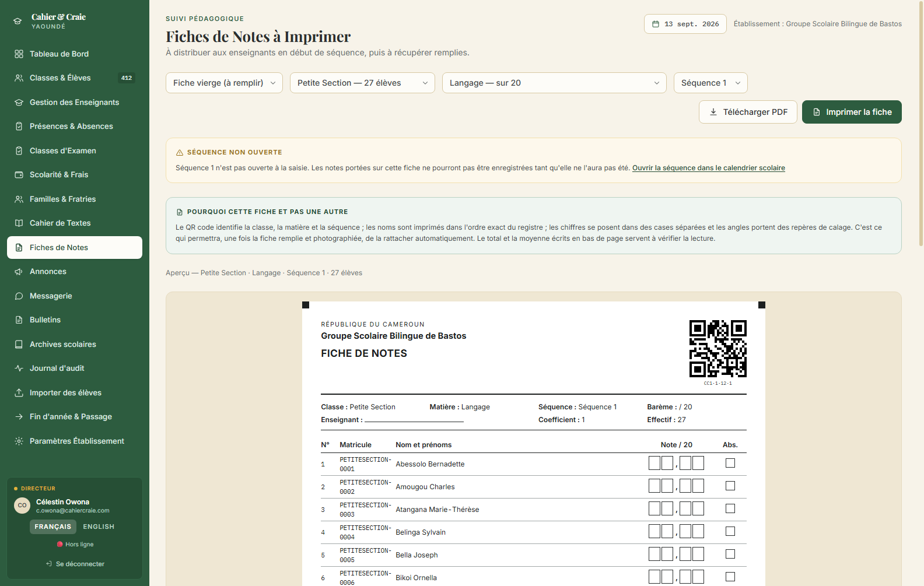The height and width of the screenshot is (586, 924).
Task: Click the warning triangle in Séquence non ouverte
Action: pyautogui.click(x=180, y=152)
